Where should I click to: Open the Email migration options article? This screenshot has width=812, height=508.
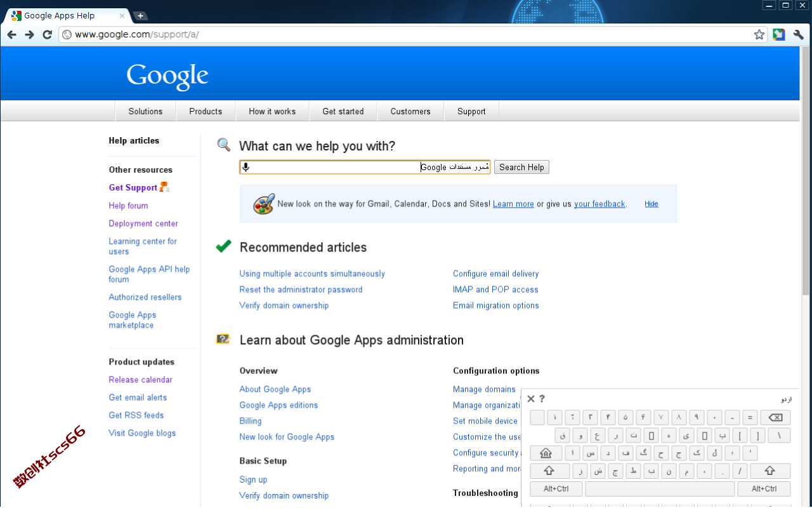pyautogui.click(x=496, y=305)
